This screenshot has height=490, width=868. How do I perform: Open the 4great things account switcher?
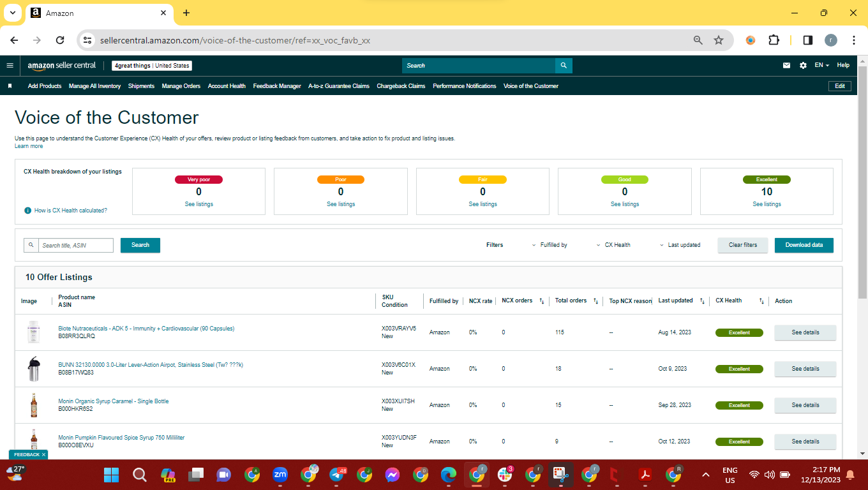point(152,66)
